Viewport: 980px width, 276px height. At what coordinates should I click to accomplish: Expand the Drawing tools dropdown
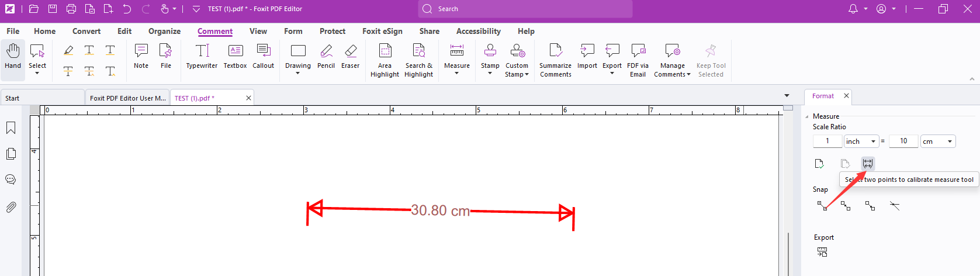click(x=298, y=73)
